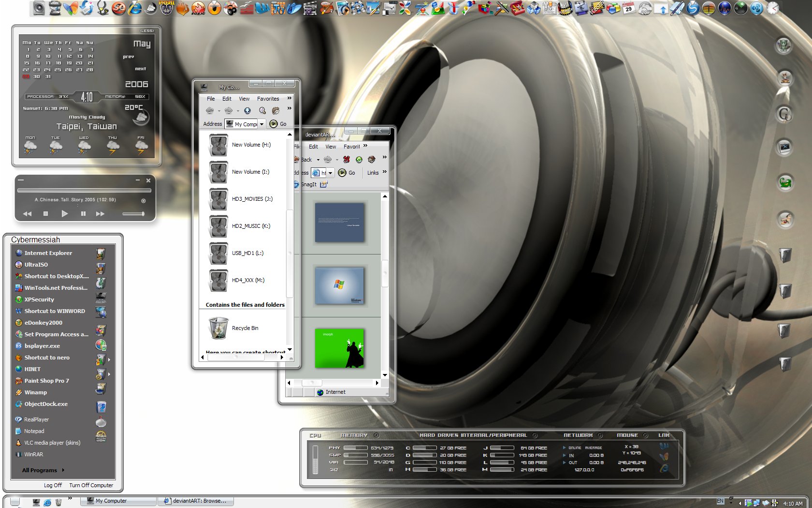Adjust media player volume slider

click(x=133, y=213)
